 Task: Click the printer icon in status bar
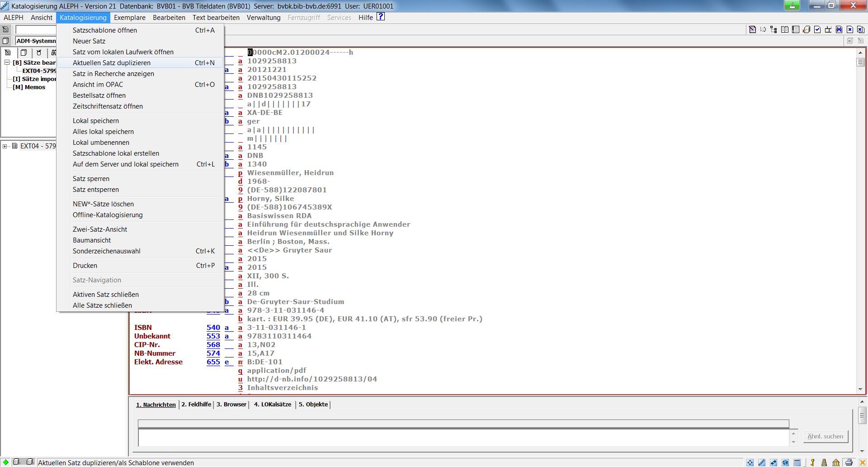click(x=849, y=462)
